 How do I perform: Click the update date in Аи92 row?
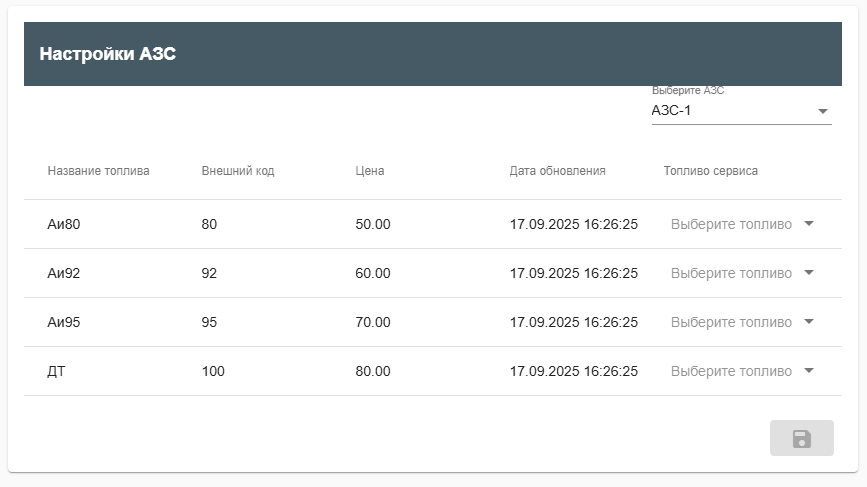[x=573, y=273]
